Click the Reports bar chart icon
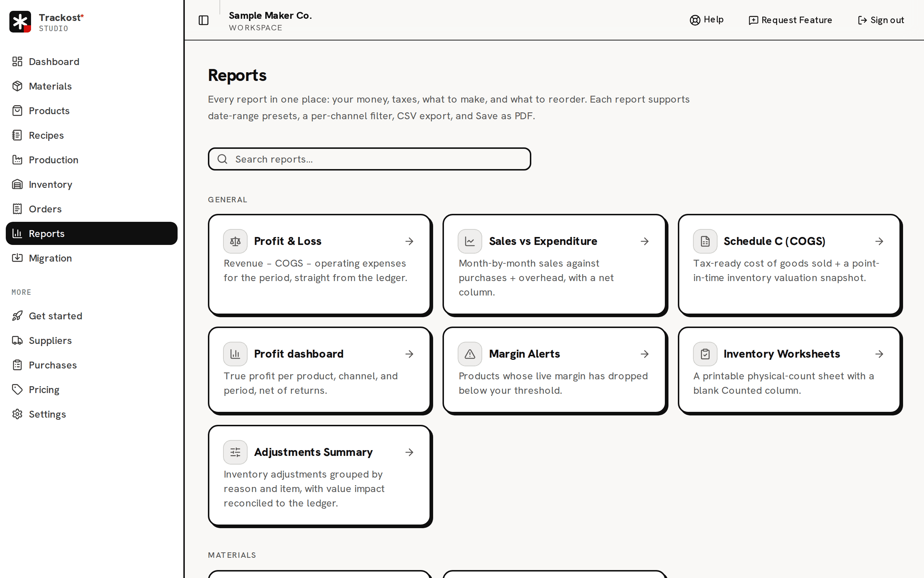This screenshot has height=578, width=924. point(17,234)
